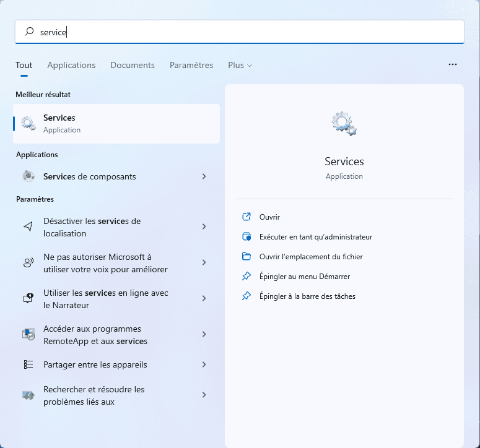This screenshot has height=448, width=480.
Task: Open the three-dot more options menu
Action: 453,64
